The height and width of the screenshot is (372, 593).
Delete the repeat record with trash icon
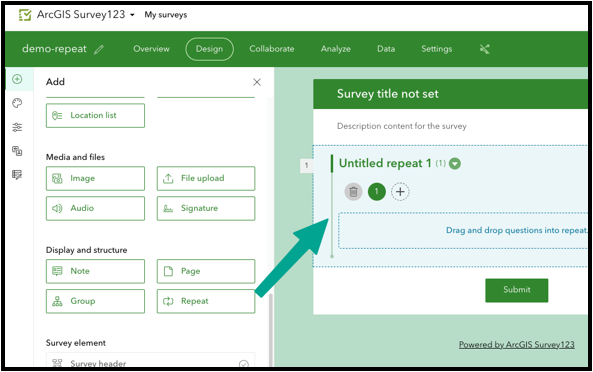pos(353,192)
